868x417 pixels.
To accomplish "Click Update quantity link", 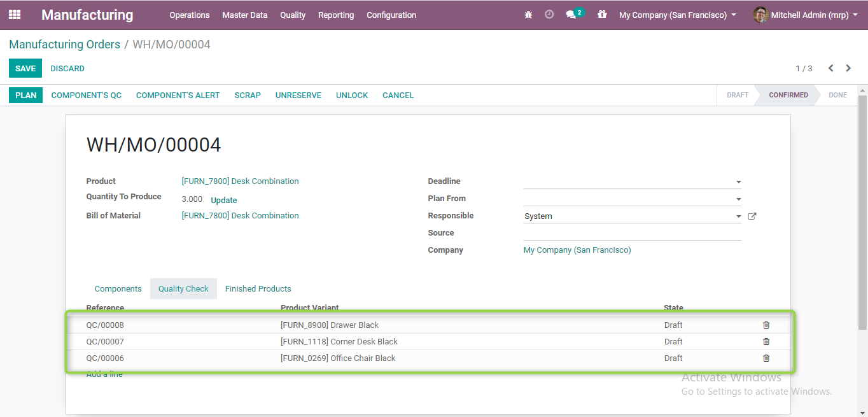I will [224, 200].
